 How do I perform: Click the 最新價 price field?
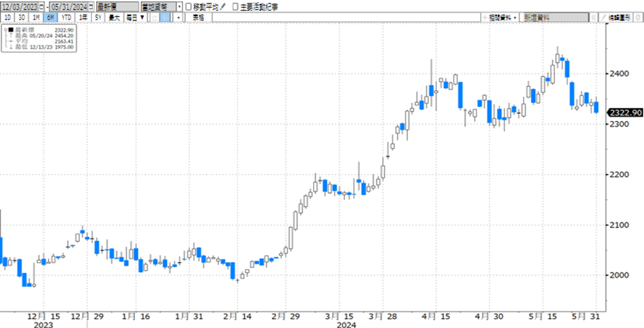117,7
